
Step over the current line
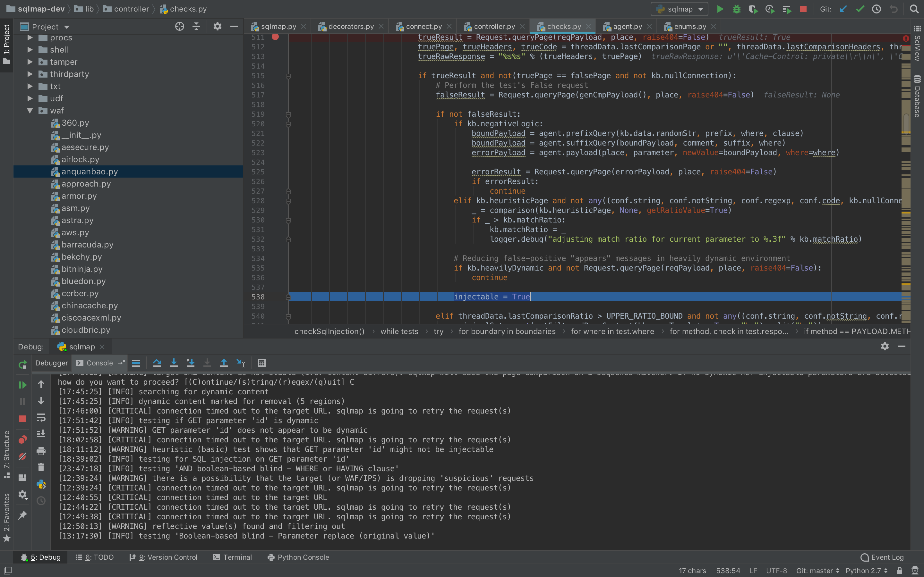point(157,363)
